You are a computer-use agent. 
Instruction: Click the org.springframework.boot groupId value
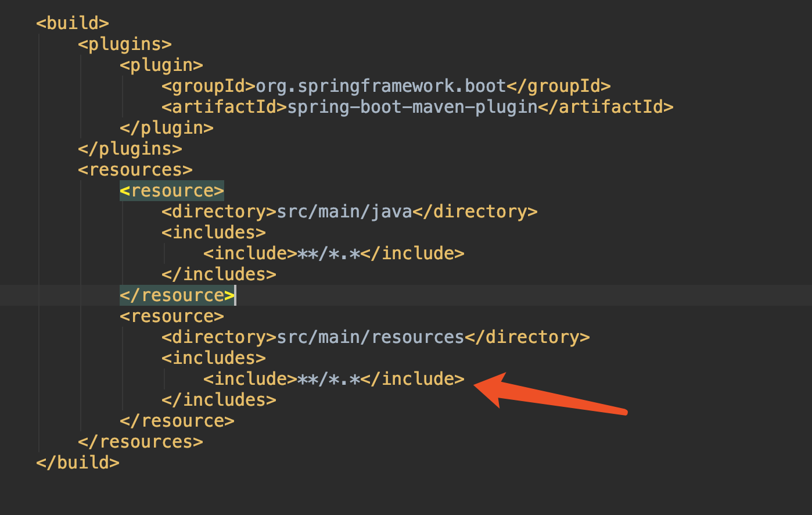[381, 86]
